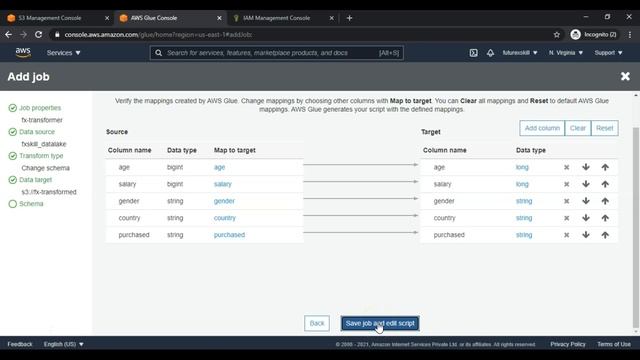Change purchased map to target link

click(229, 235)
